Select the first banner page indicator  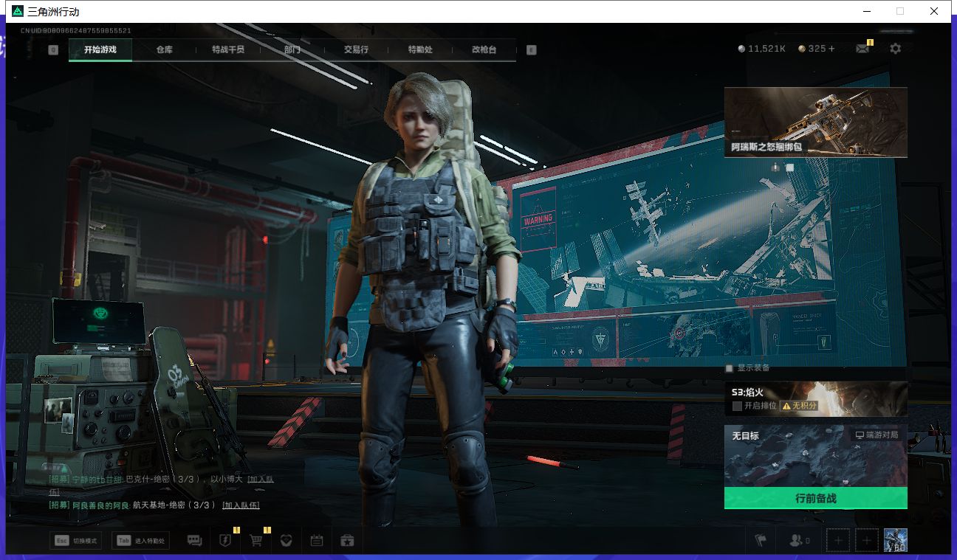[x=775, y=167]
